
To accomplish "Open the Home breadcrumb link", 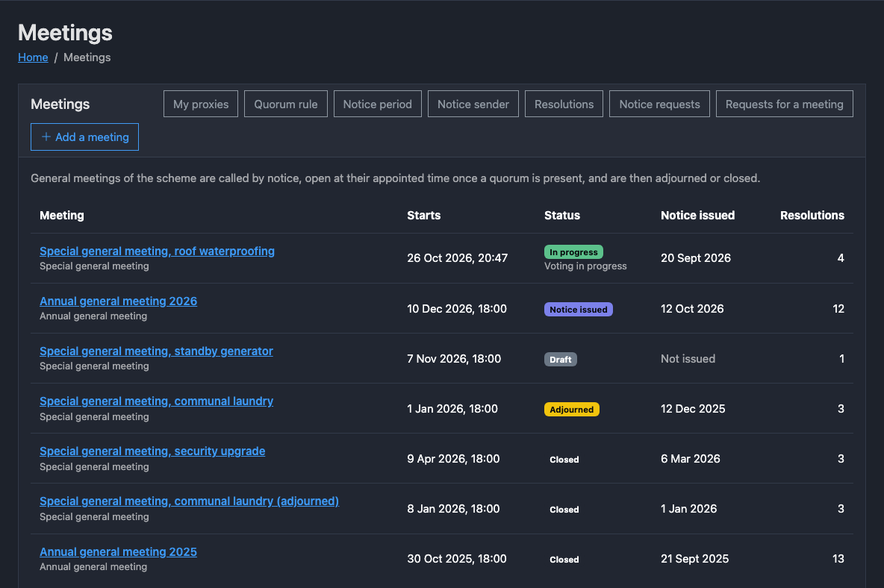I will [x=33, y=57].
